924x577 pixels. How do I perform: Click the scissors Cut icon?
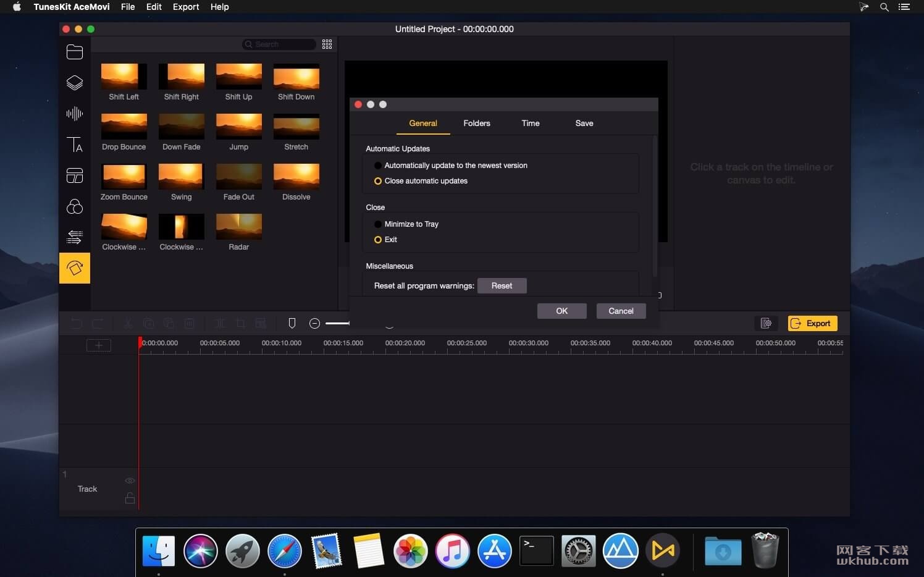[x=128, y=323]
